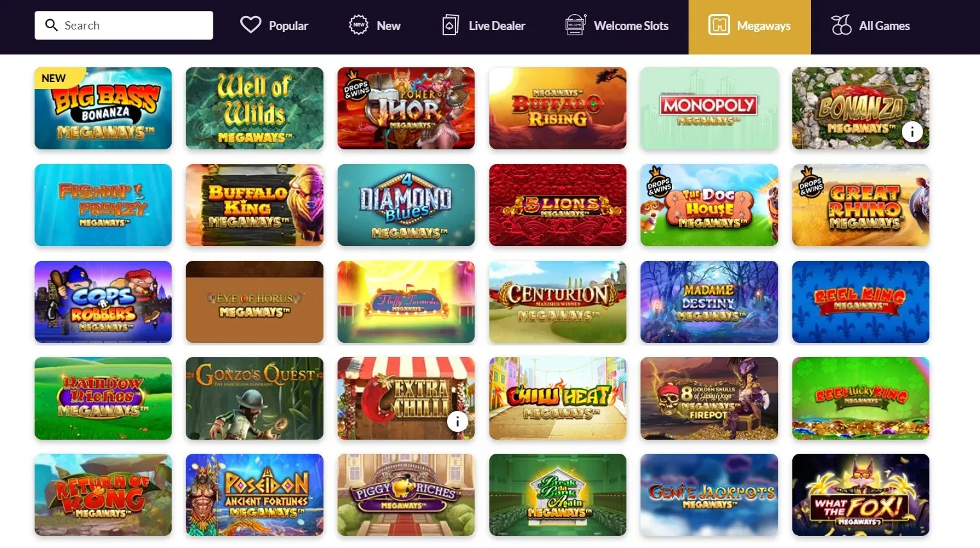Screen dimensions: 980x548
Task: Open Gonzo's Quest game thumbnail
Action: [254, 398]
